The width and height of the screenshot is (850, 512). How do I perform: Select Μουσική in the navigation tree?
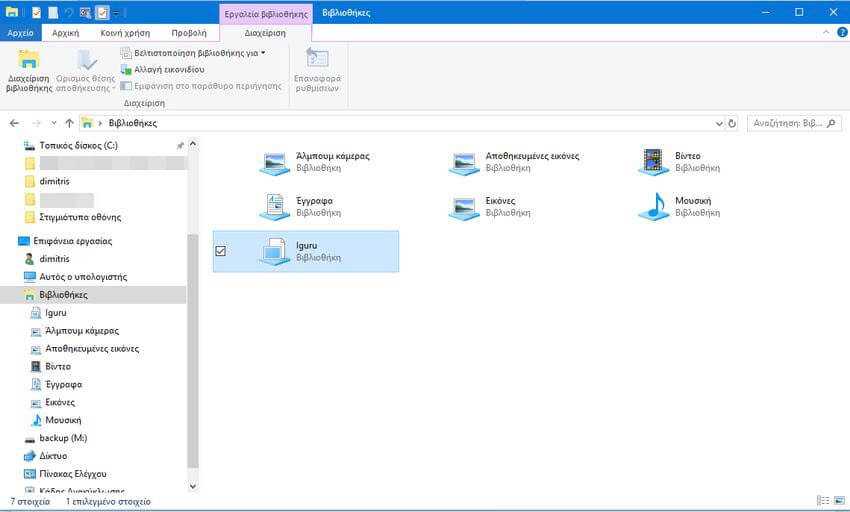56,420
